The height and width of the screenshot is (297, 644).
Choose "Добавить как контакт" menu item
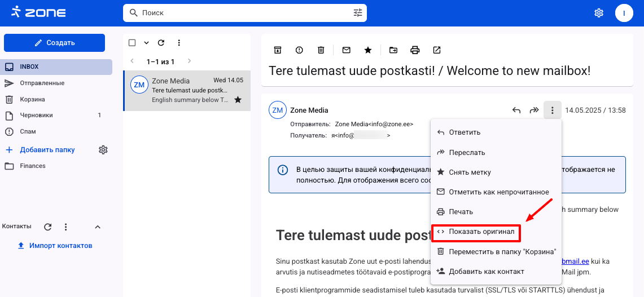(486, 272)
